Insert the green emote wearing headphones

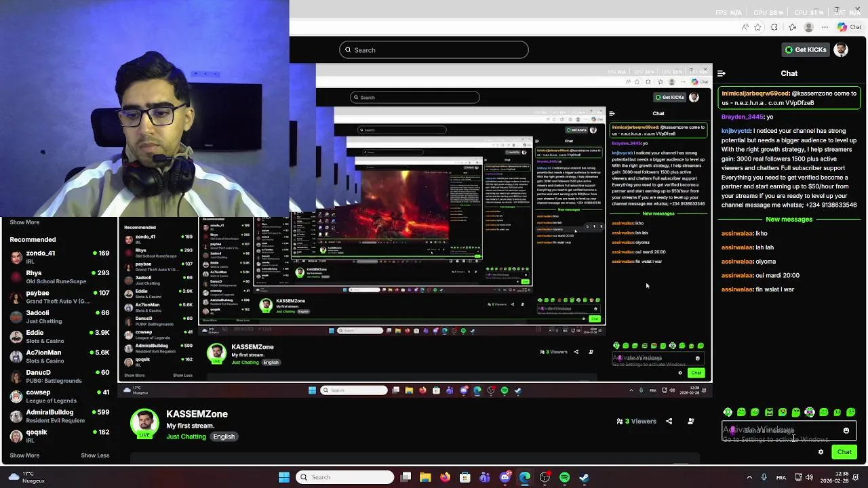click(x=810, y=412)
